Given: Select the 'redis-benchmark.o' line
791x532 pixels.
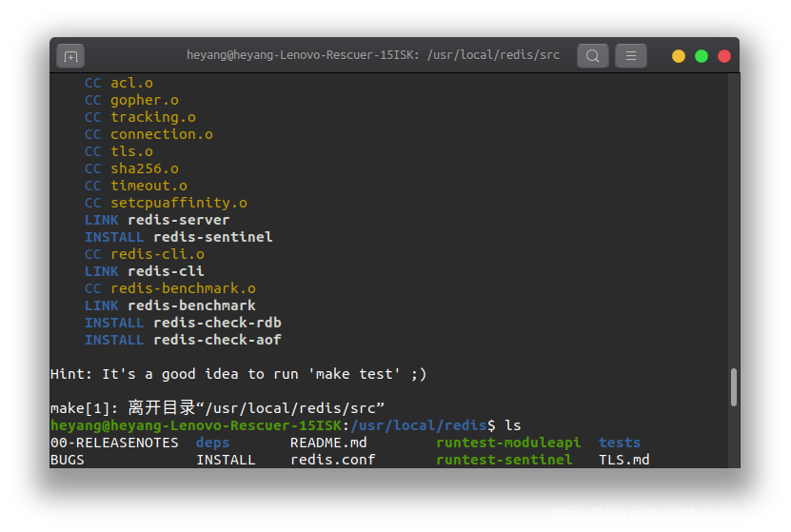Looking at the screenshot, I should tap(170, 288).
